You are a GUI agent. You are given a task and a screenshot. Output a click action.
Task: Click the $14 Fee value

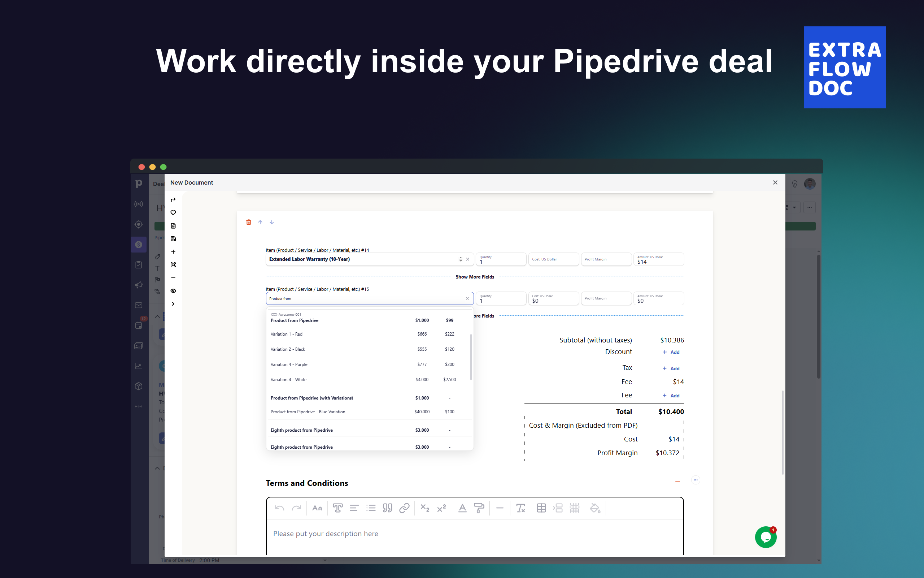tap(678, 382)
